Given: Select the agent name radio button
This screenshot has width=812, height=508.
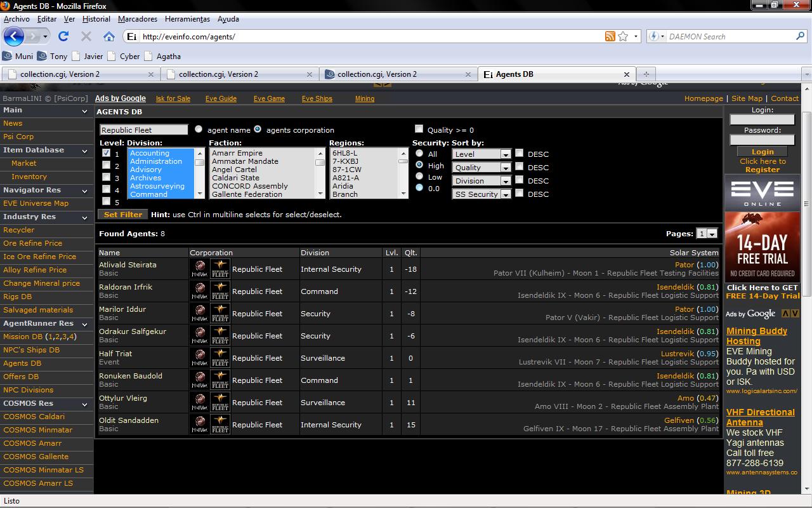Looking at the screenshot, I should tap(199, 129).
